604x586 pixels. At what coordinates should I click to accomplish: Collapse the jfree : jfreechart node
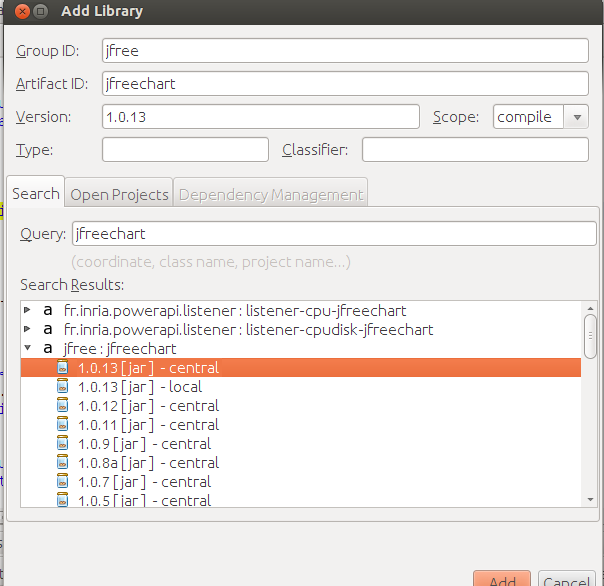(27, 348)
